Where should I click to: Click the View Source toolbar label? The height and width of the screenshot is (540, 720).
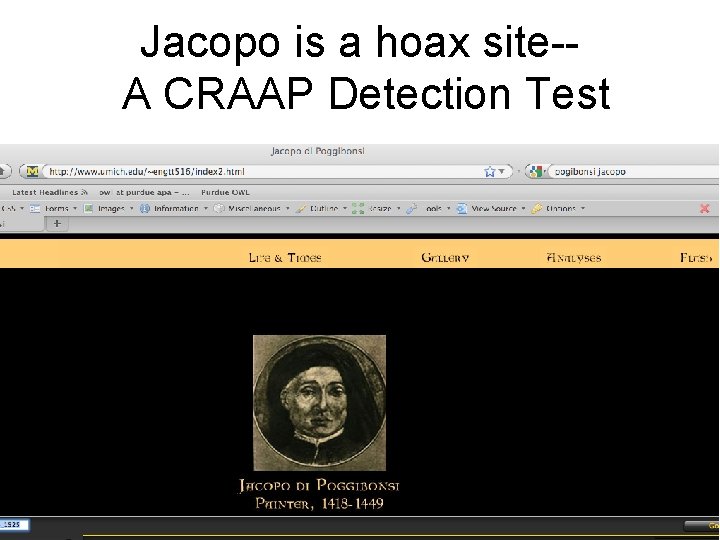[x=494, y=208]
